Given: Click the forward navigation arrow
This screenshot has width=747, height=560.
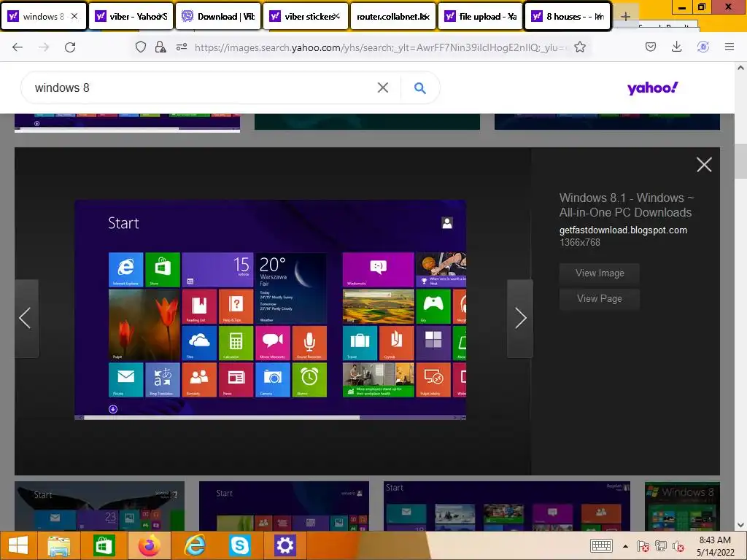Looking at the screenshot, I should 44,47.
